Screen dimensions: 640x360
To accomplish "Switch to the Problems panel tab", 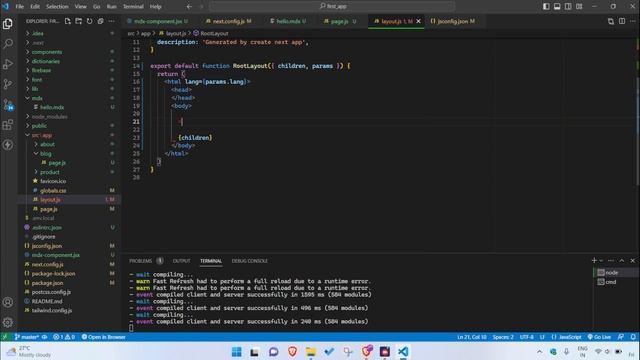I will [146, 261].
